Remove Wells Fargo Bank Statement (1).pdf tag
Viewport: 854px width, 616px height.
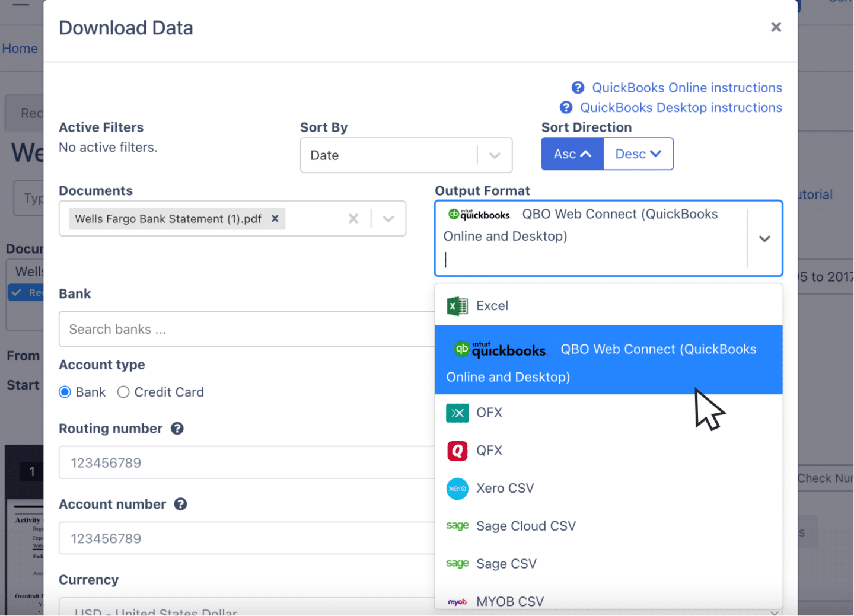(x=275, y=219)
